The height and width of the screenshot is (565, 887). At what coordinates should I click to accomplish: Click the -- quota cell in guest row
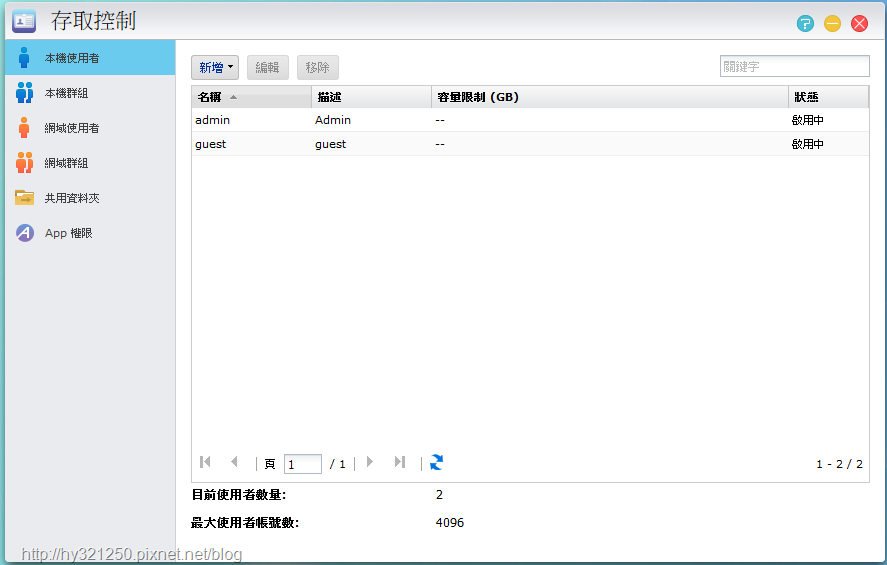(x=440, y=144)
